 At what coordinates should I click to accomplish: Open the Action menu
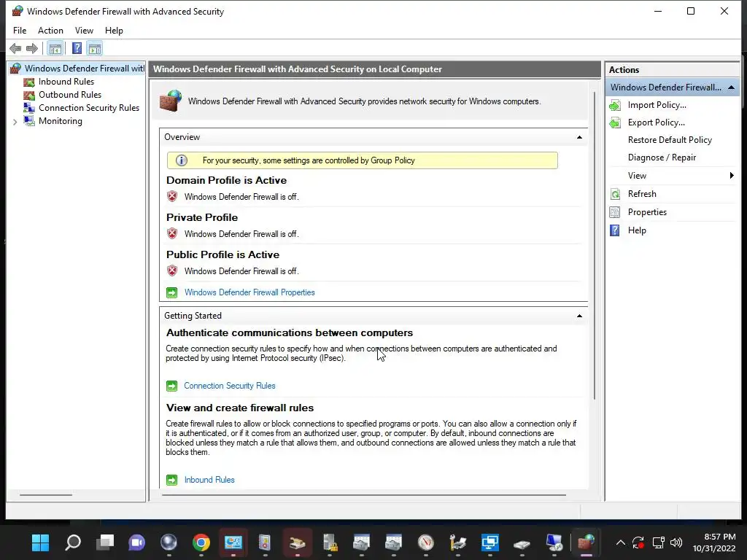[x=50, y=31]
